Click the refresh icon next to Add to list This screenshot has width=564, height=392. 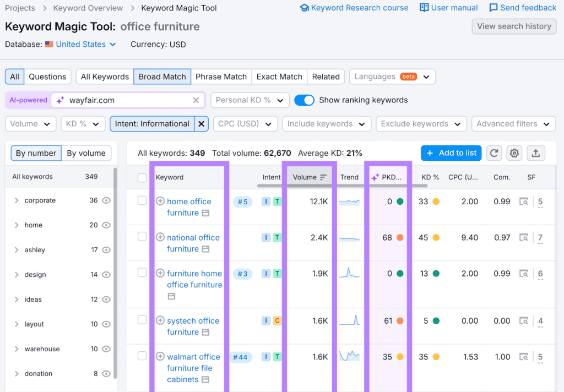[x=494, y=153]
